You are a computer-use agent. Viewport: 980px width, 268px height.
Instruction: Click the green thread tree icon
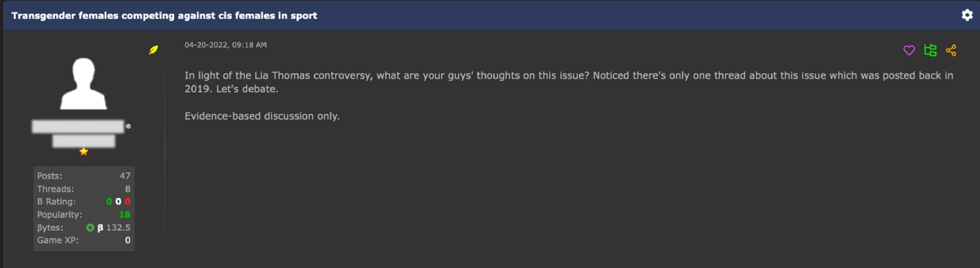[x=930, y=51]
